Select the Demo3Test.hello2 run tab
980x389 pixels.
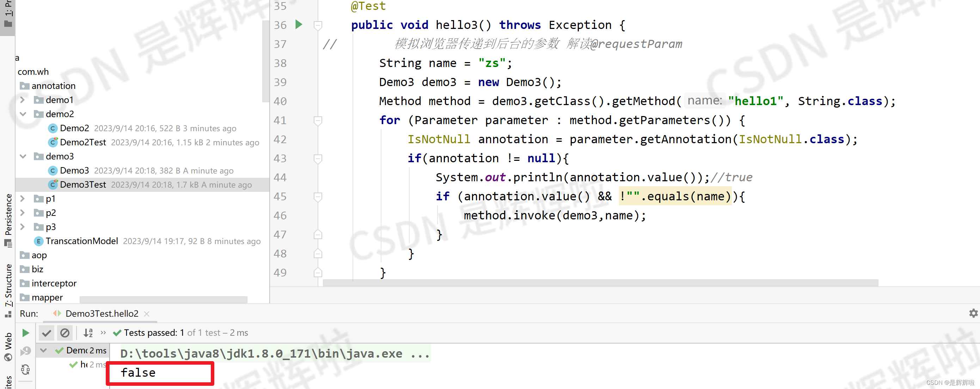click(x=102, y=314)
